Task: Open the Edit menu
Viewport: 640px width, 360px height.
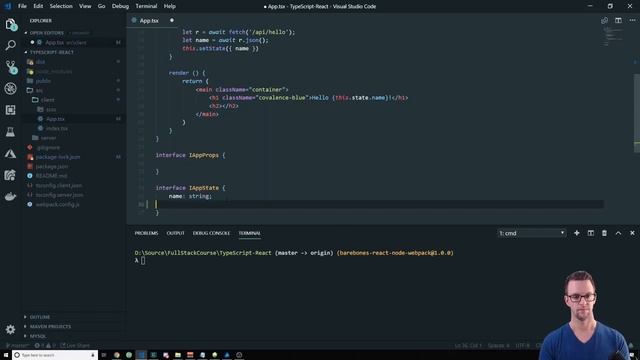Action: (x=38, y=6)
